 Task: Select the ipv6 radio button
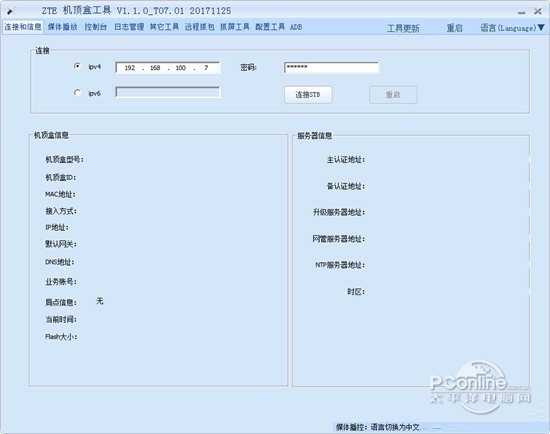(x=77, y=93)
